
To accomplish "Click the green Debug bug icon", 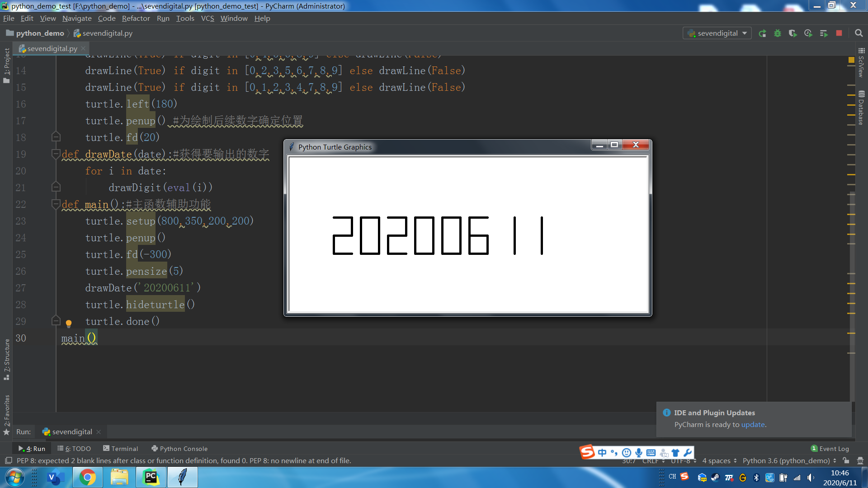I will 778,33.
